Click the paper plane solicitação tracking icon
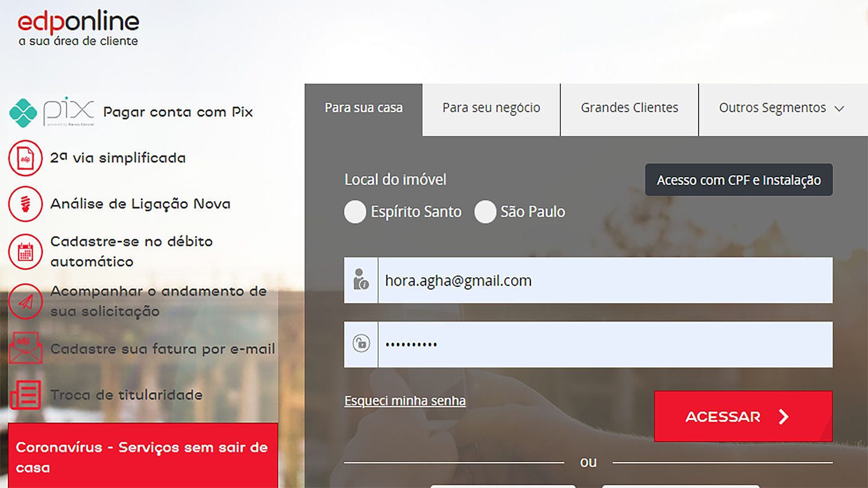868x488 pixels. point(25,301)
